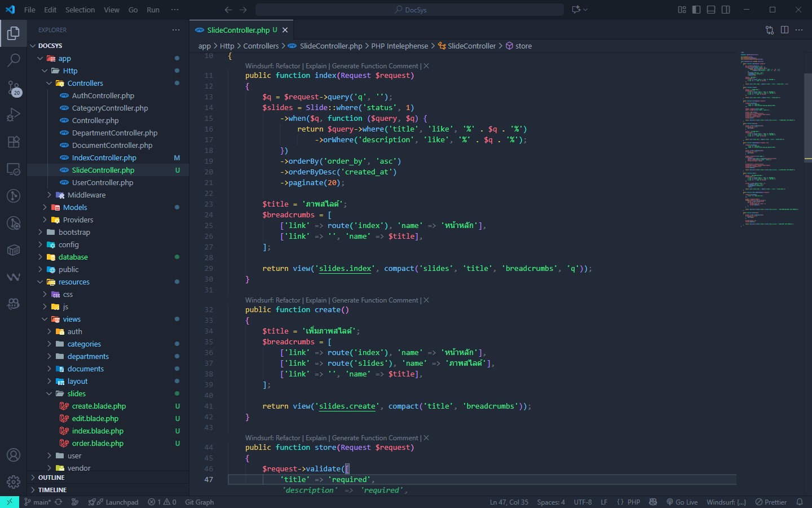Viewport: 812px width, 508px height.
Task: Open the Accounts icon
Action: (14, 455)
